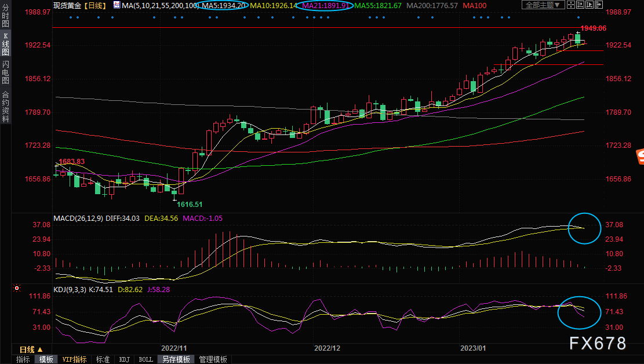The height and width of the screenshot is (364, 644).
Task: Click the DEA:34.56 value
Action: click(161, 218)
